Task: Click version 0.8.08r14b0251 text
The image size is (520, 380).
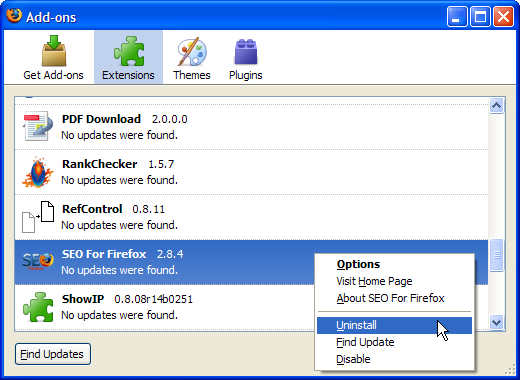Action: click(x=154, y=299)
